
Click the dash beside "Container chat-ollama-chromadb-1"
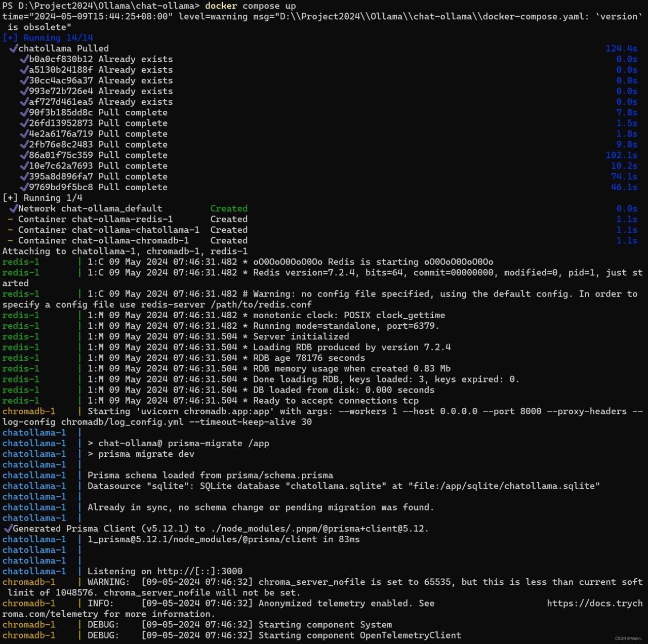(x=9, y=240)
